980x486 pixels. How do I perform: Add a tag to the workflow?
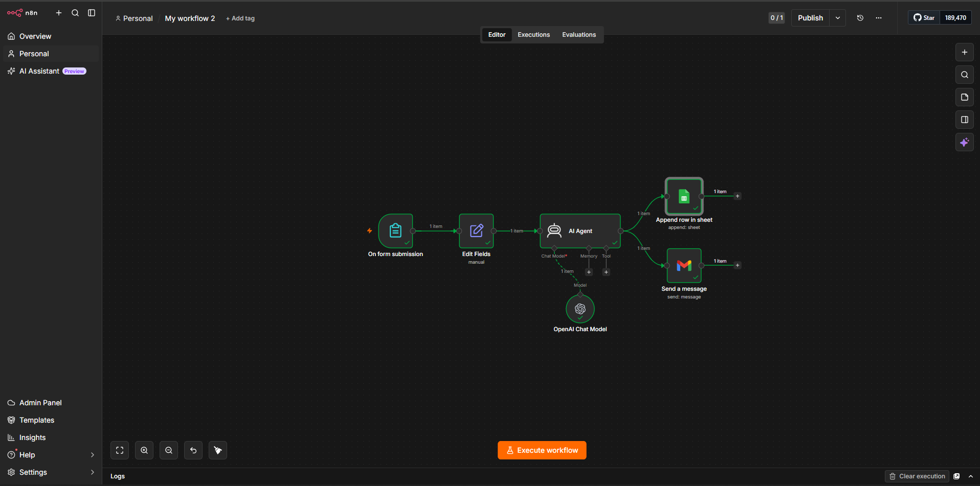240,18
